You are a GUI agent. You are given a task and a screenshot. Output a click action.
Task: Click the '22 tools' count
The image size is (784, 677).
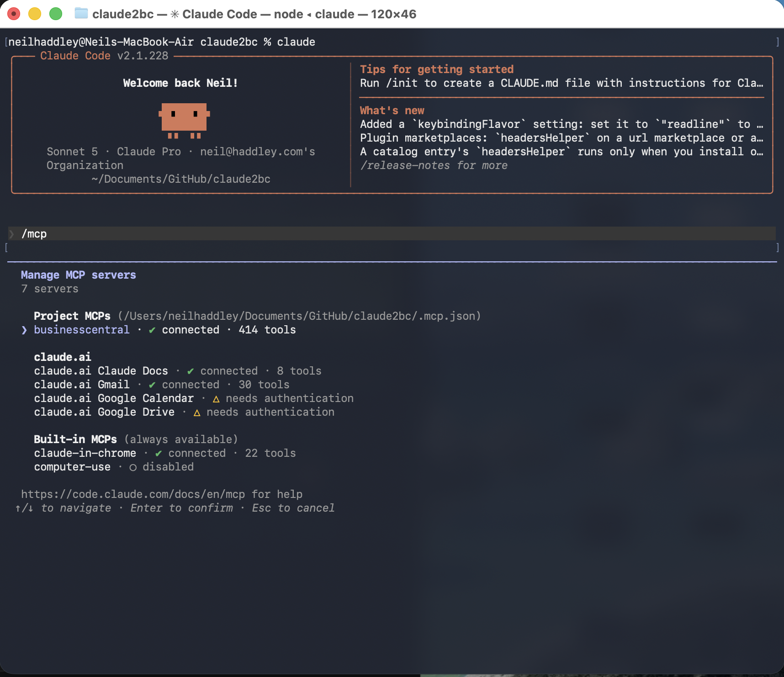[270, 453]
